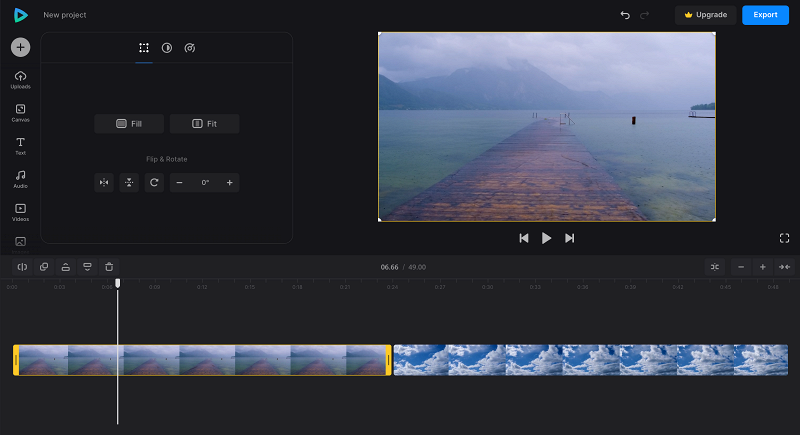Flip the clip horizontally

click(104, 183)
